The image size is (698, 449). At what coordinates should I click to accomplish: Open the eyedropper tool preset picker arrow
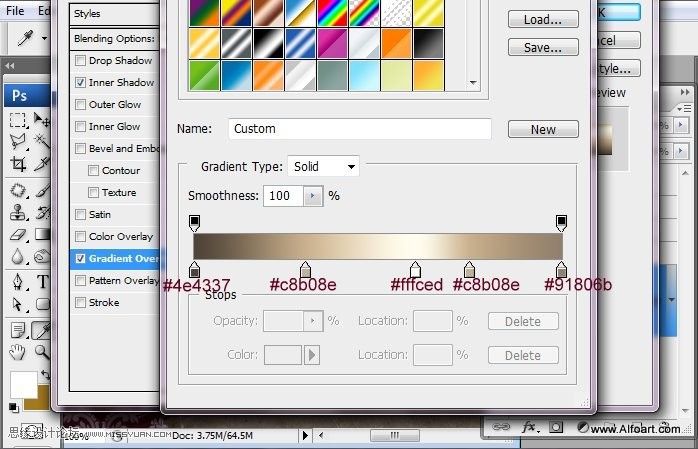44,38
